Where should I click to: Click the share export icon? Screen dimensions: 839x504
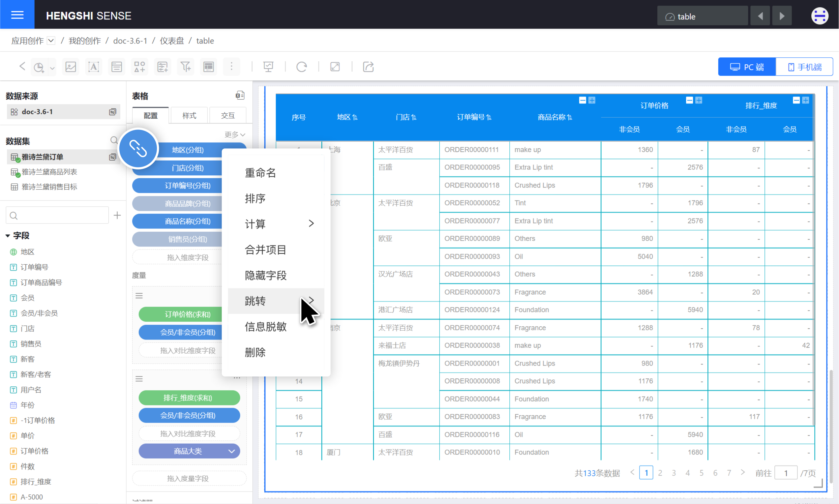(x=368, y=67)
